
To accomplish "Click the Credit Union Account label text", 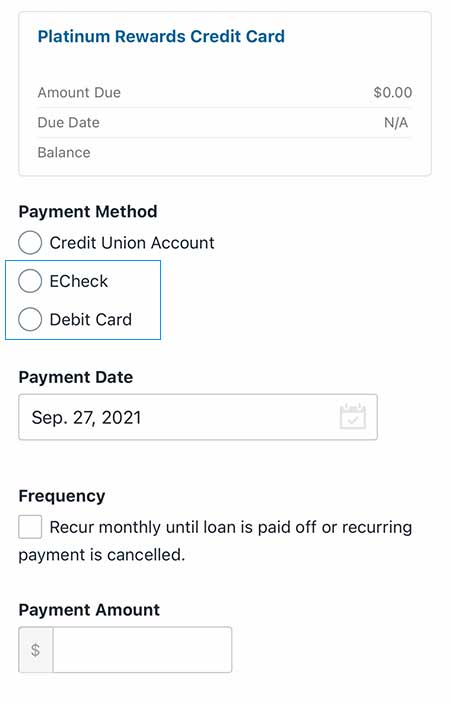I will point(132,243).
